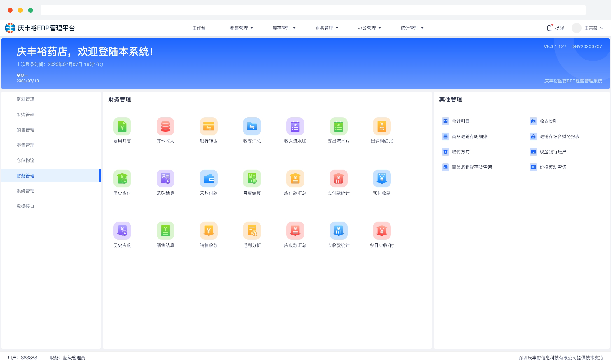The image size is (611, 364).
Task: Open the 月度结算 icon
Action: (252, 178)
